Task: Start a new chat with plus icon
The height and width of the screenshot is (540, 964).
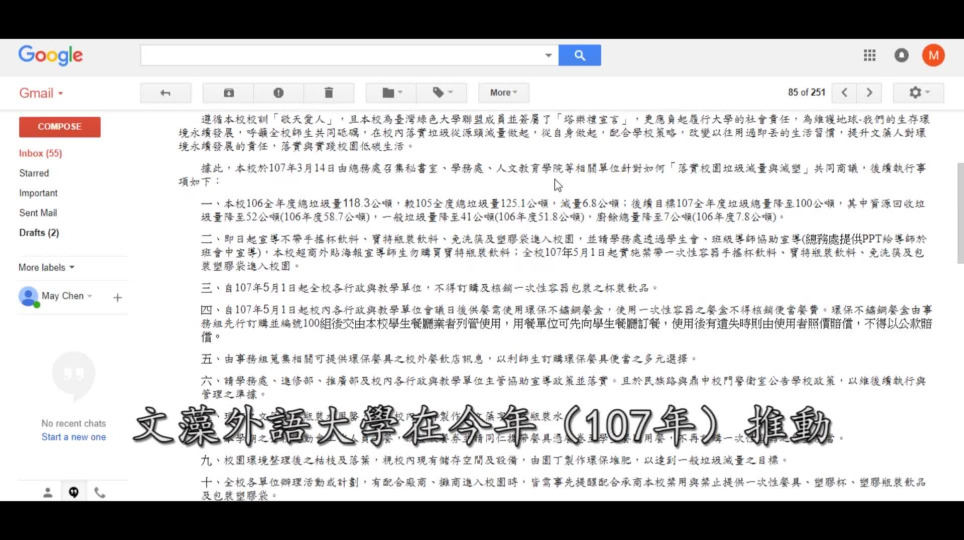Action: (x=117, y=297)
